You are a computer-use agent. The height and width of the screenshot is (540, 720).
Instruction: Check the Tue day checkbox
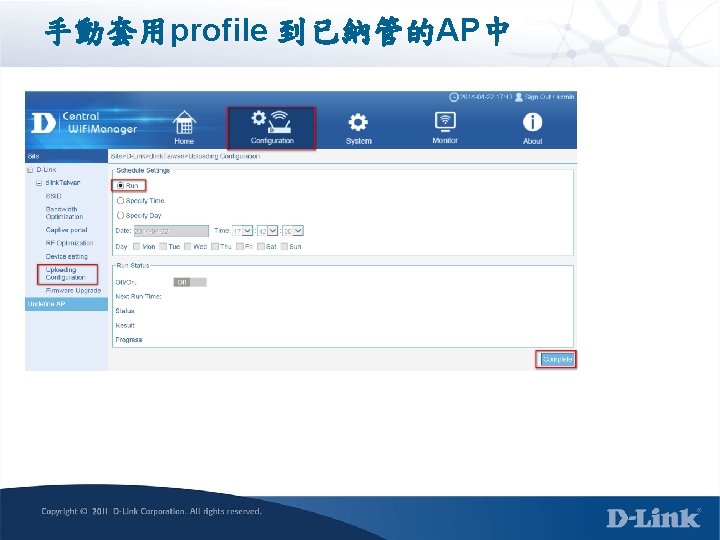pos(163,247)
